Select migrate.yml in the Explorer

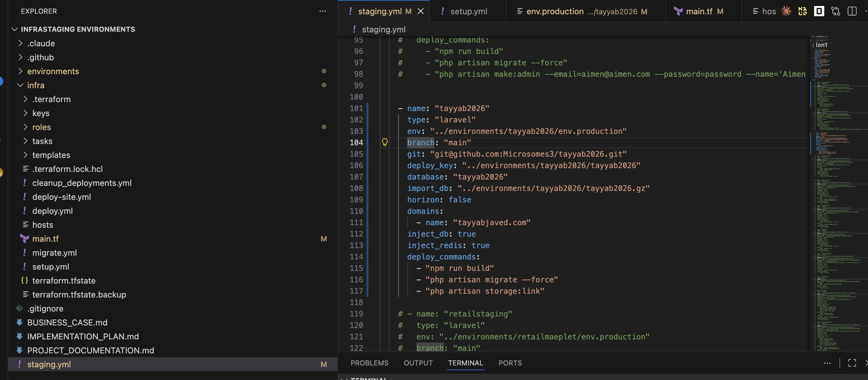click(x=55, y=252)
